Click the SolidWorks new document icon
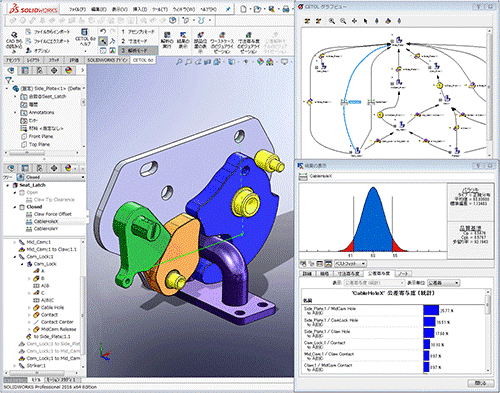 [243, 9]
